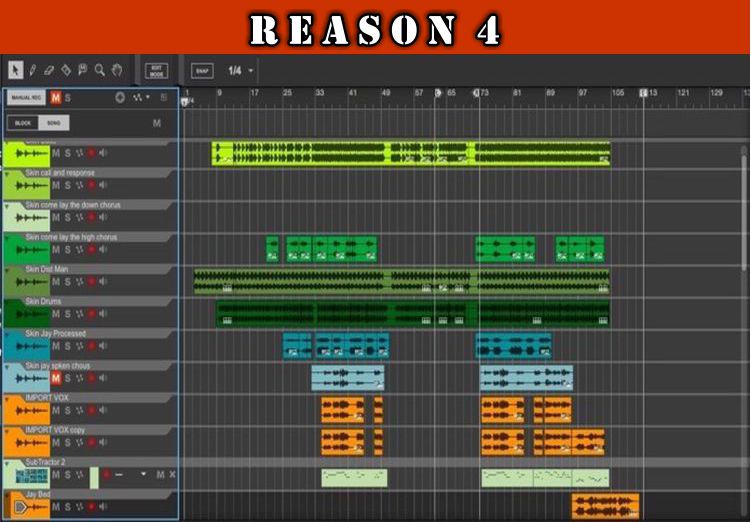This screenshot has height=522, width=751.
Task: Mute the Skin Drums track
Action: tap(56, 314)
